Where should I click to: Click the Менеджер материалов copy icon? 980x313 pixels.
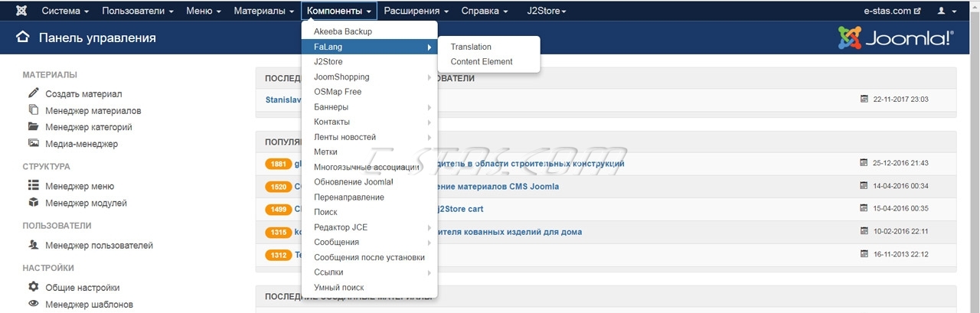point(34,110)
